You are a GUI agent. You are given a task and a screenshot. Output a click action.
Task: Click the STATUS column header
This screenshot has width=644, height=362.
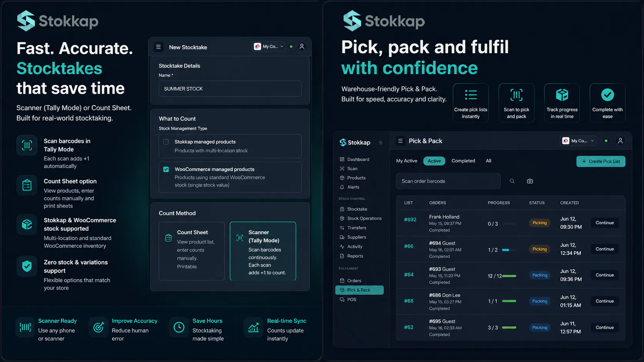pyautogui.click(x=537, y=203)
